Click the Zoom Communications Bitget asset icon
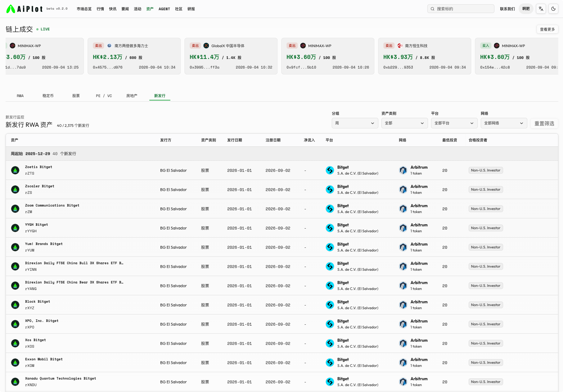Viewport: 563px width, 392px height. pos(15,209)
